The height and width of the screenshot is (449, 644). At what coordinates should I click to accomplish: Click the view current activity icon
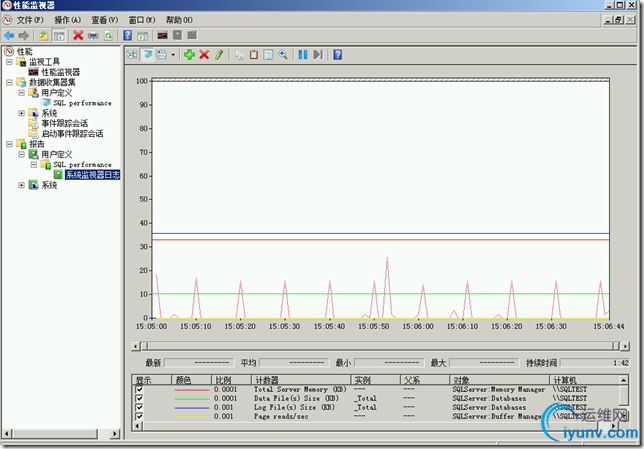[132, 55]
